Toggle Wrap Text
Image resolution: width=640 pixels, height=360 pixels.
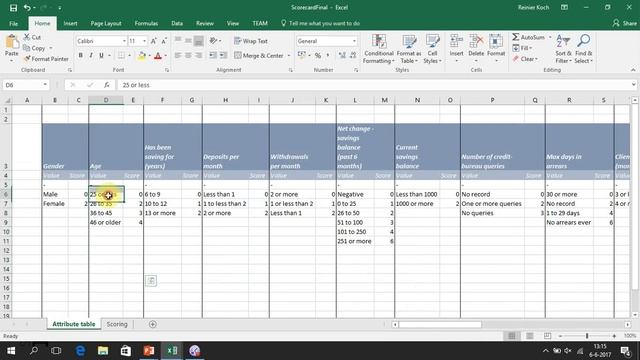(x=251, y=41)
